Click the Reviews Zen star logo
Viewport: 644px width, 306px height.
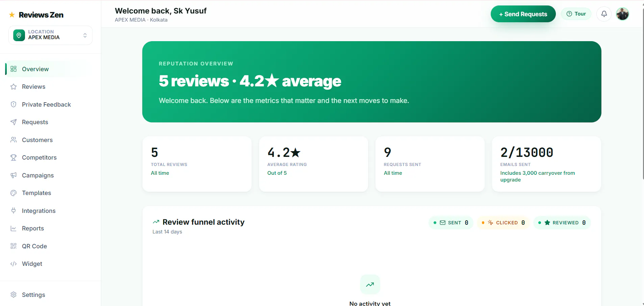click(12, 15)
